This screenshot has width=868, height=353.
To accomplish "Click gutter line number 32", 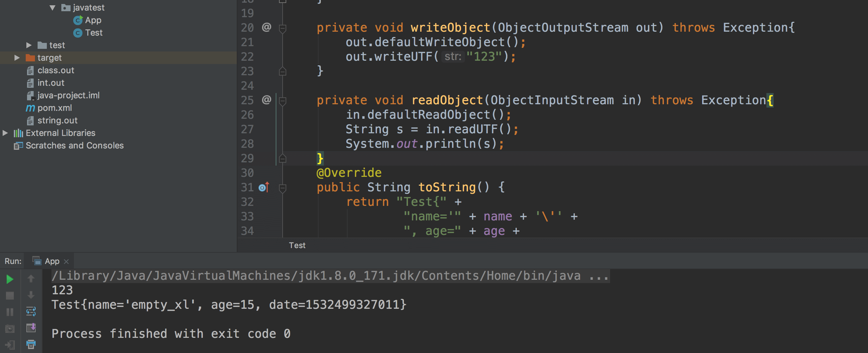I will point(247,202).
